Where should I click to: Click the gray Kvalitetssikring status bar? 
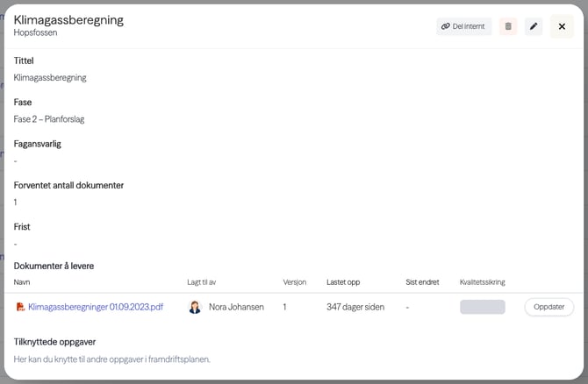coord(482,307)
